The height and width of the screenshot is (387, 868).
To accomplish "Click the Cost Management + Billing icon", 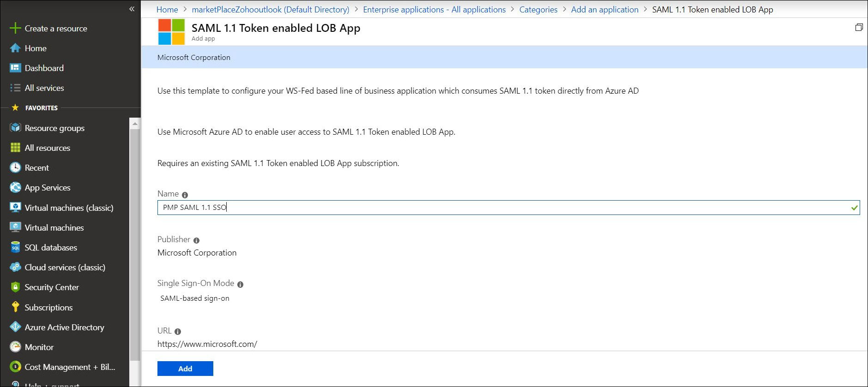I will point(15,367).
